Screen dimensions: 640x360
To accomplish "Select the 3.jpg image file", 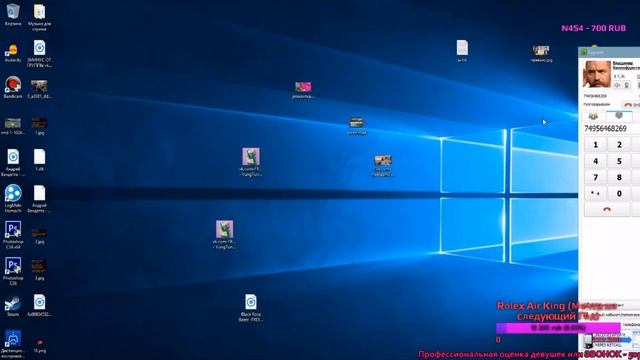I will pyautogui.click(x=39, y=271).
